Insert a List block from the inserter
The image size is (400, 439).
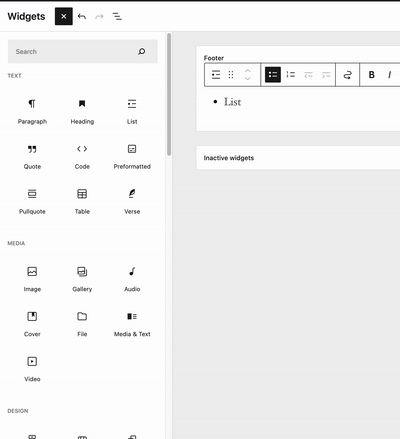tap(132, 112)
